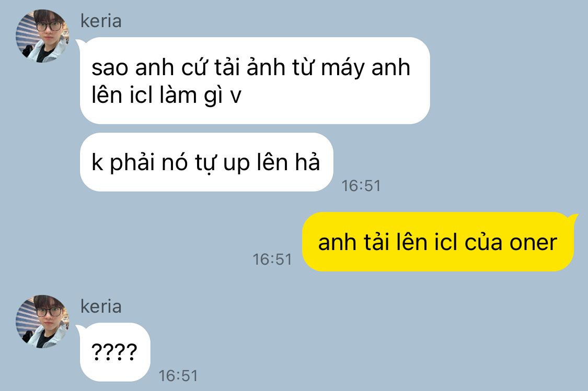Click the word "oner" in yellow message
588x391 pixels.
coord(533,242)
